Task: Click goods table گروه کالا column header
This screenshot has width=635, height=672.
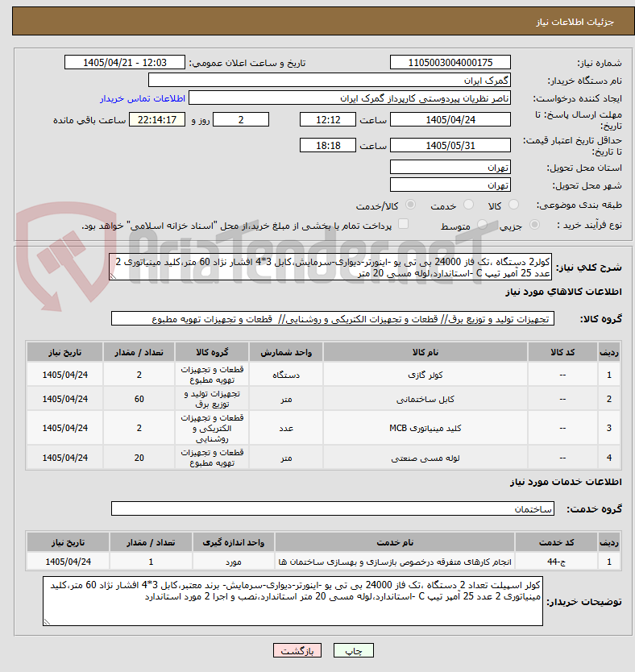Action: 212,352
